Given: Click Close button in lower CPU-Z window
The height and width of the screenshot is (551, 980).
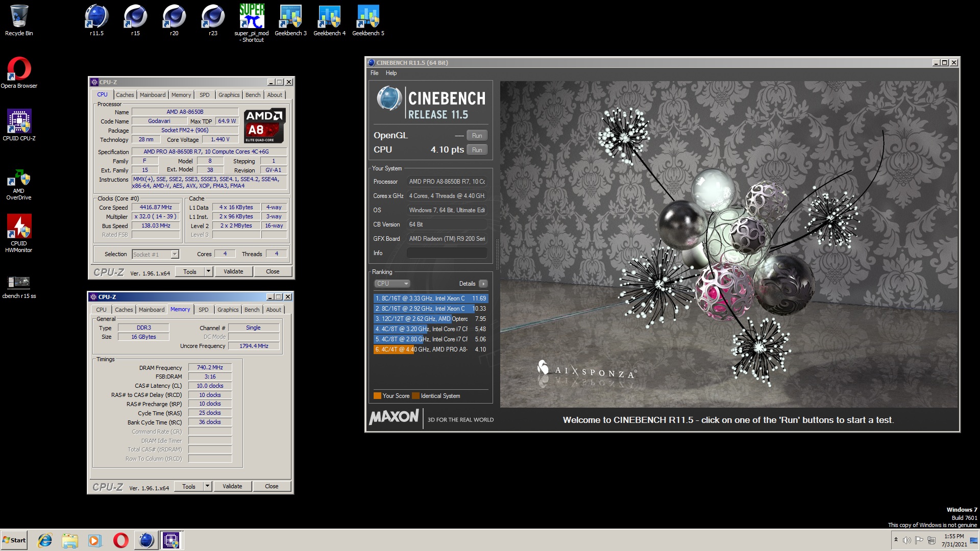Looking at the screenshot, I should (272, 486).
